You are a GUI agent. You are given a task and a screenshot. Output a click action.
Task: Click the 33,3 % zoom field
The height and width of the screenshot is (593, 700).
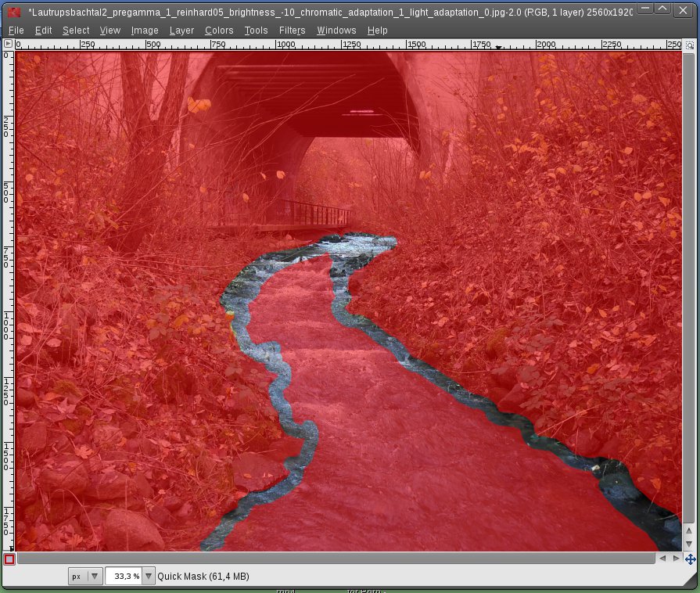[x=124, y=576]
